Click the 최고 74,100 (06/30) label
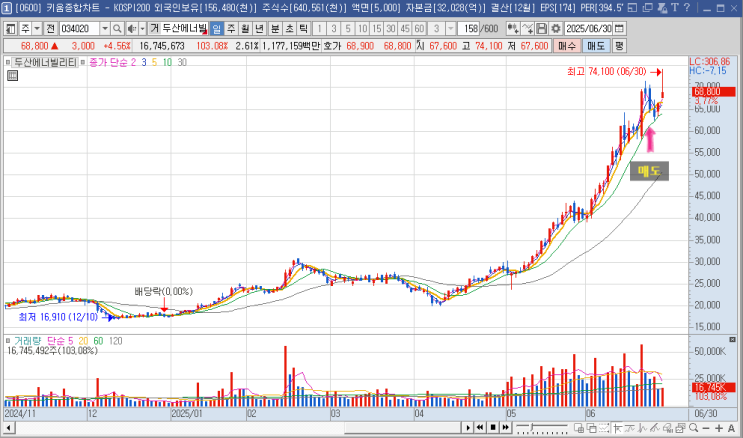 point(607,72)
